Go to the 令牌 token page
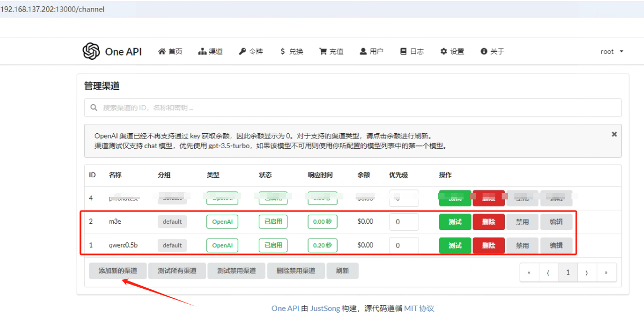 click(251, 51)
